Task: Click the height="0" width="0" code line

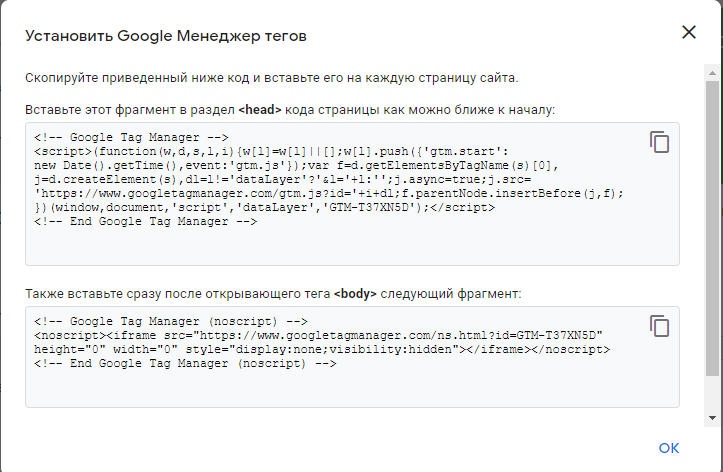Action: click(322, 349)
